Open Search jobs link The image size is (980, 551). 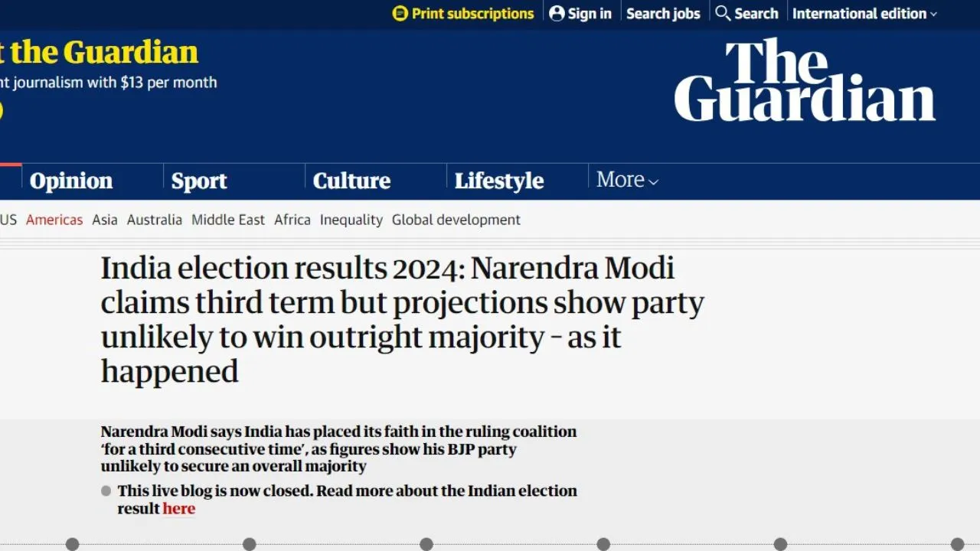663,14
